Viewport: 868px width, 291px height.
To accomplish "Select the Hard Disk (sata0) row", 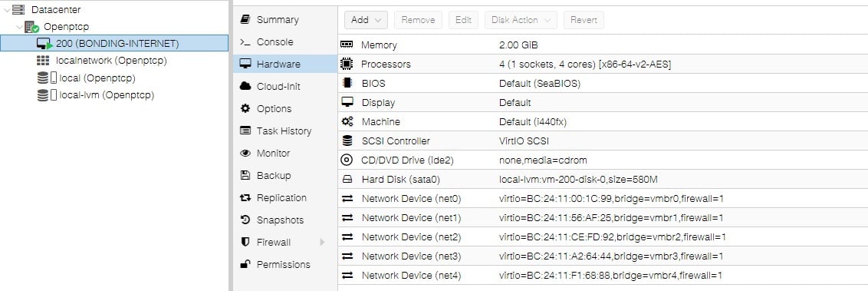I will 602,180.
